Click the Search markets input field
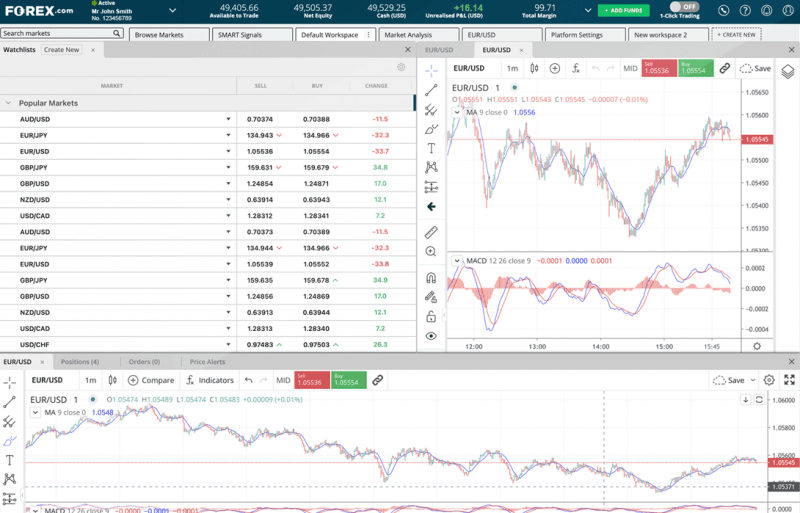Viewport: 800px width, 513px height. pyautogui.click(x=62, y=33)
